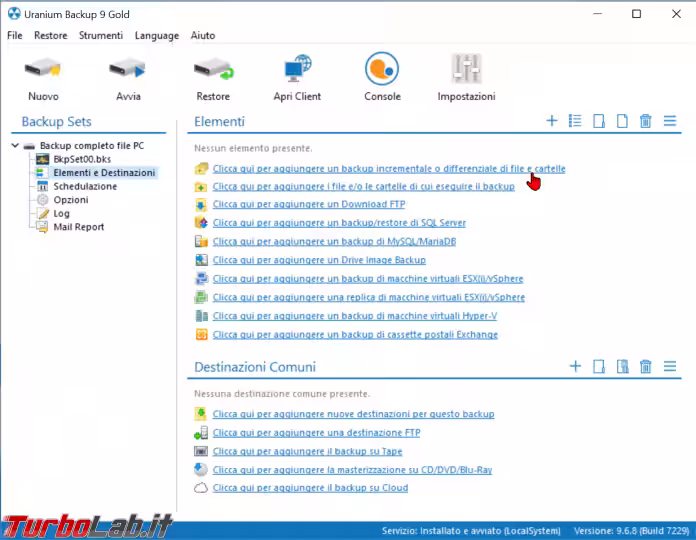Open Schedulazione in the tree
The width and height of the screenshot is (696, 540).
click(85, 186)
